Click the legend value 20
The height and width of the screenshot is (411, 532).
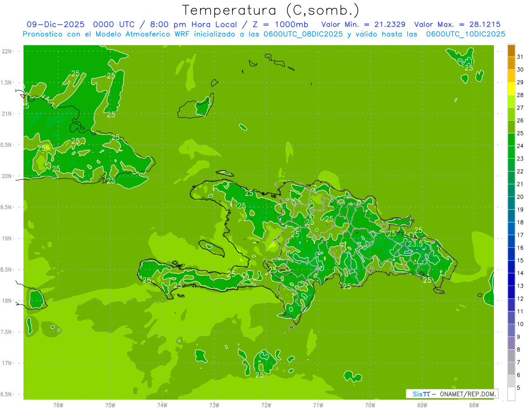coord(520,197)
